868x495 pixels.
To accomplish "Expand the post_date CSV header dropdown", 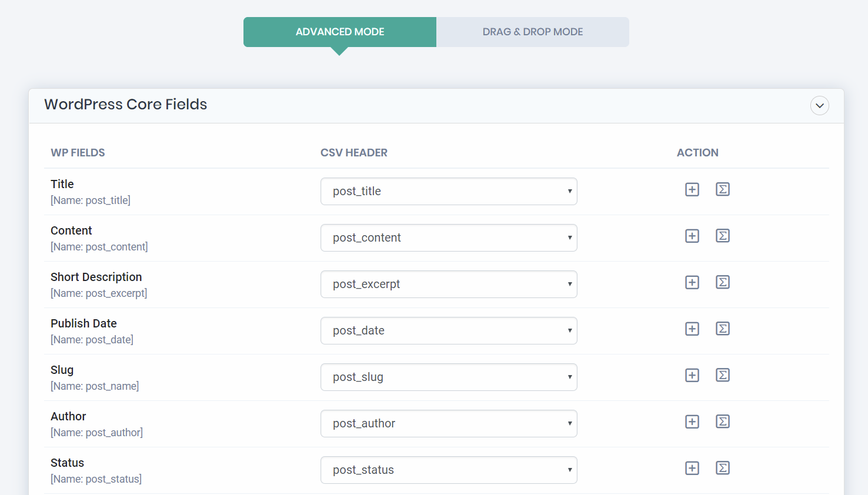I will click(x=449, y=331).
